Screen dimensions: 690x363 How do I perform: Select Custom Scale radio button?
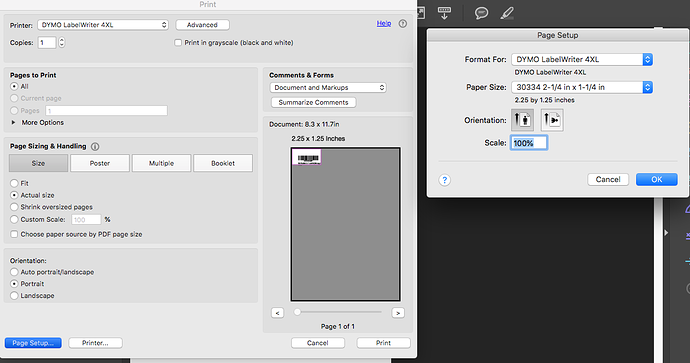(14, 219)
